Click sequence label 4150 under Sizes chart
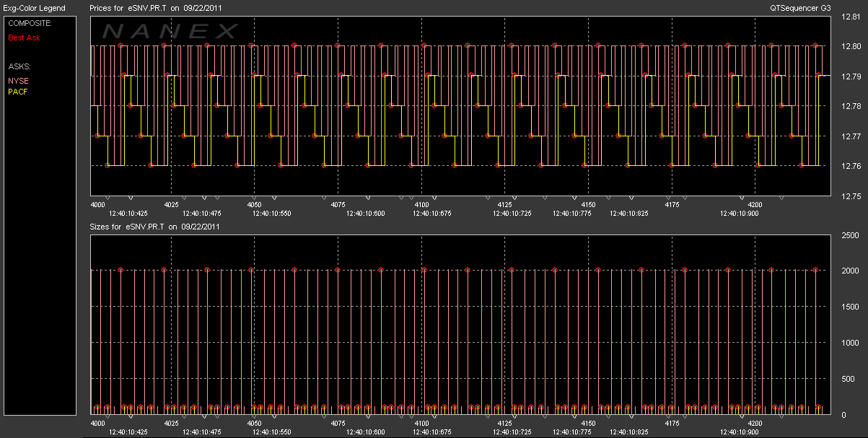This screenshot has height=438, width=868. pyautogui.click(x=588, y=424)
